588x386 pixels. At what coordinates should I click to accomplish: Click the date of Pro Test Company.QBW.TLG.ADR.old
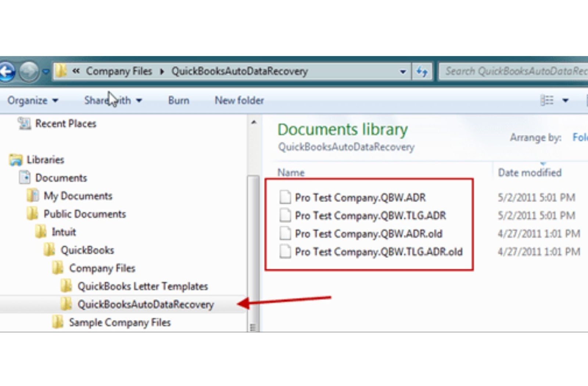click(x=539, y=252)
